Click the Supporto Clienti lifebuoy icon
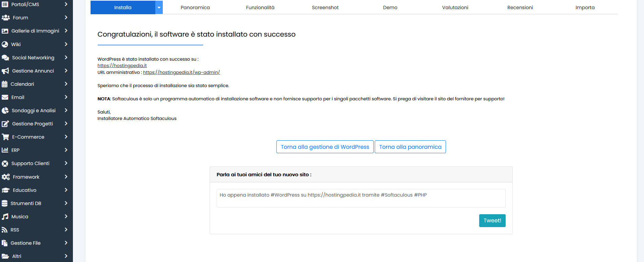Image resolution: width=644 pixels, height=262 pixels. point(5,163)
